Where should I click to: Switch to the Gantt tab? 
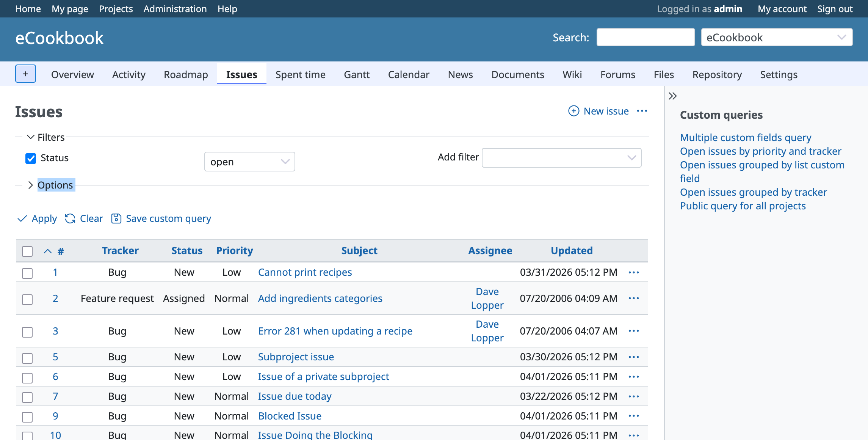point(356,74)
